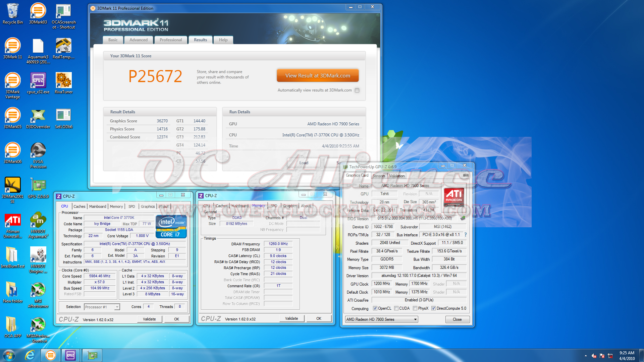The width and height of the screenshot is (644, 362).
Task: Toggle DirectCompute 5.0 checkbox
Action: click(433, 308)
